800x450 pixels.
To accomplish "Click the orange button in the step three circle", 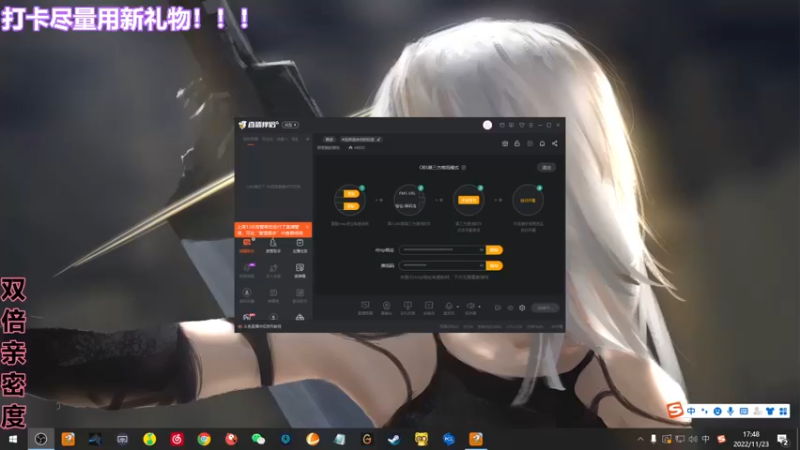I will 468,200.
